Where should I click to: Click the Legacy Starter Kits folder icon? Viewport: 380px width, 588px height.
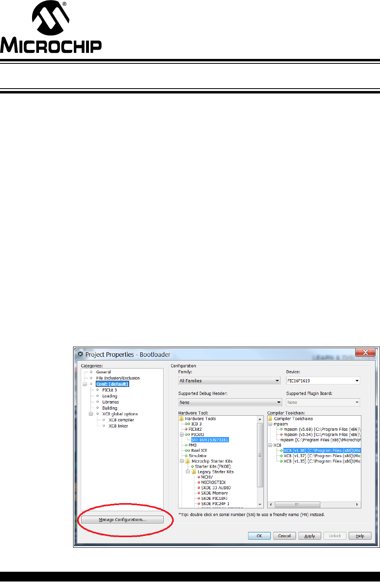click(194, 472)
